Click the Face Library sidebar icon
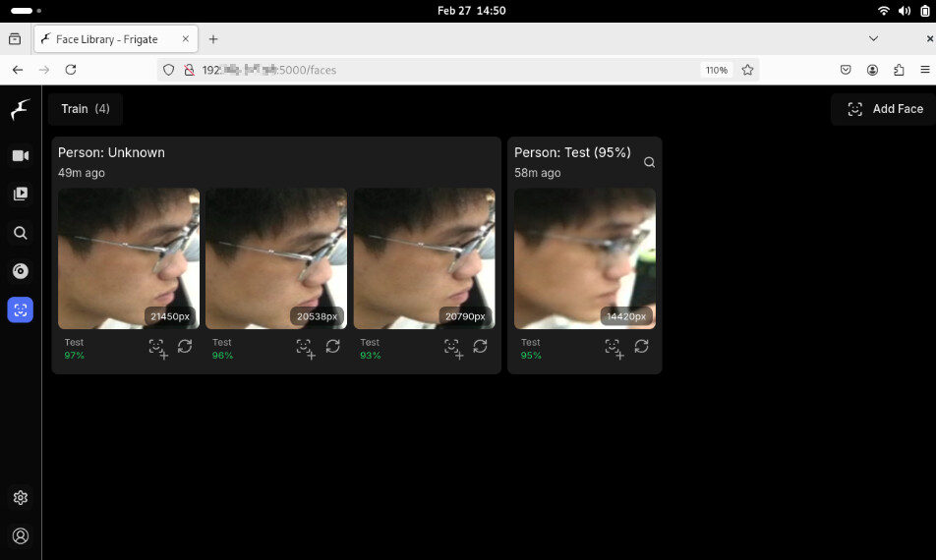Screen dimensions: 937x560 tap(21, 309)
